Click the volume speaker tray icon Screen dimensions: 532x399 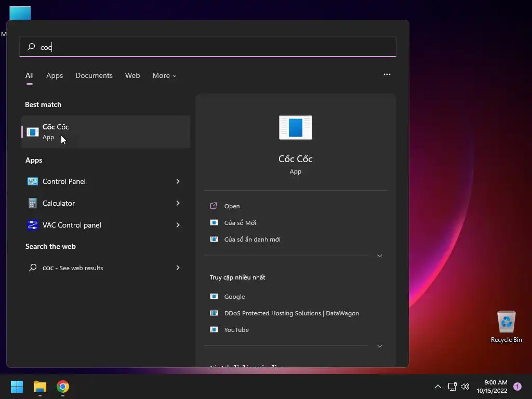pos(465,387)
